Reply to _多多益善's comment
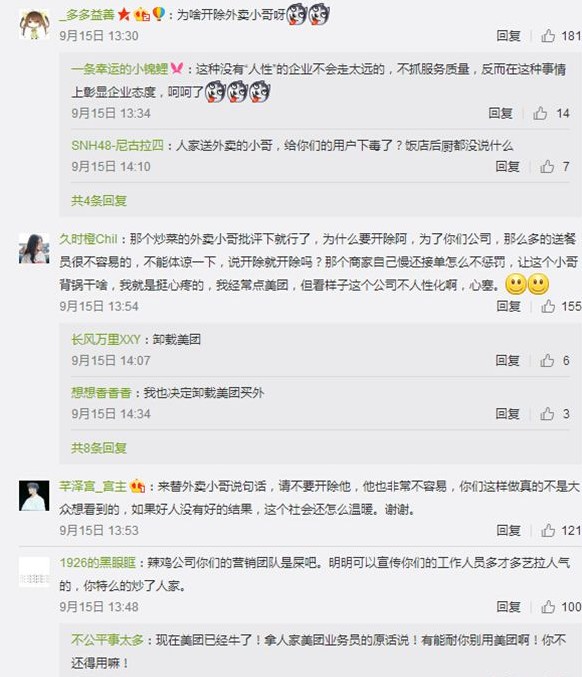 (x=508, y=35)
